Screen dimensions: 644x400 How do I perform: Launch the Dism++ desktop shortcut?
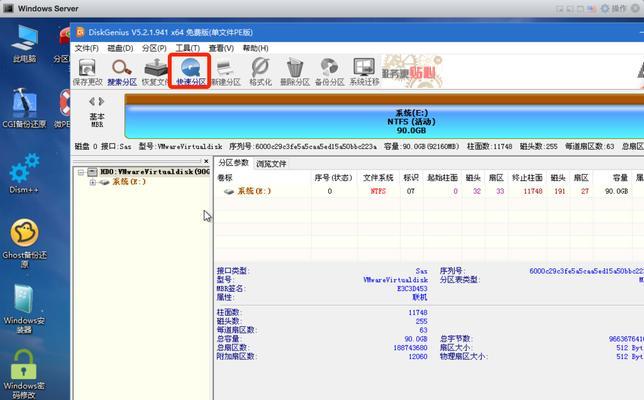coord(24,173)
